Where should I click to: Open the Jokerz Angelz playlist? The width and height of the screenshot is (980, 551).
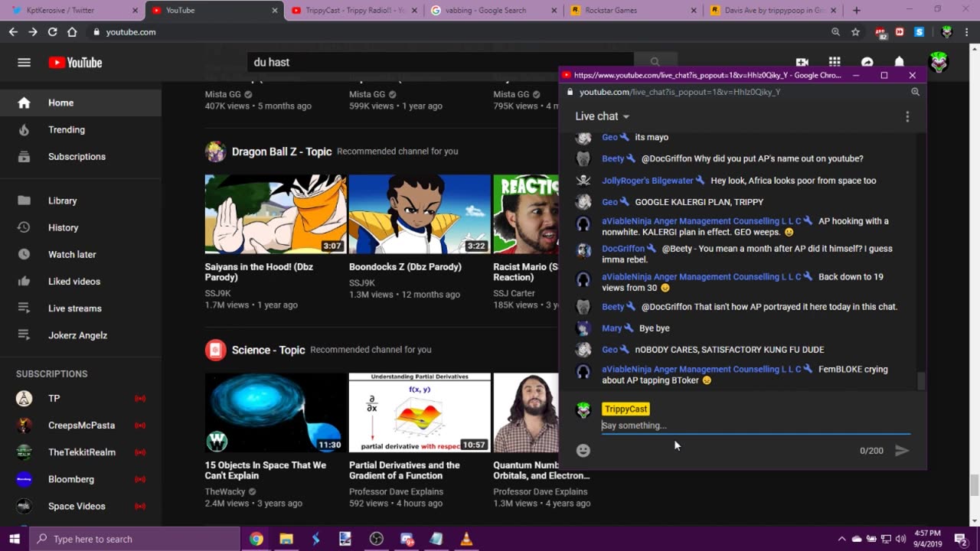pyautogui.click(x=80, y=334)
